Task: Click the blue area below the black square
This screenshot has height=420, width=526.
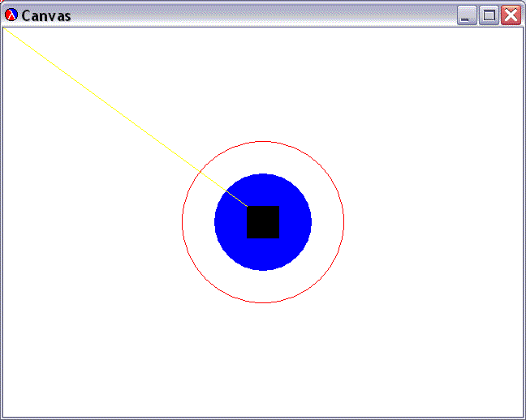Action: pos(263,255)
